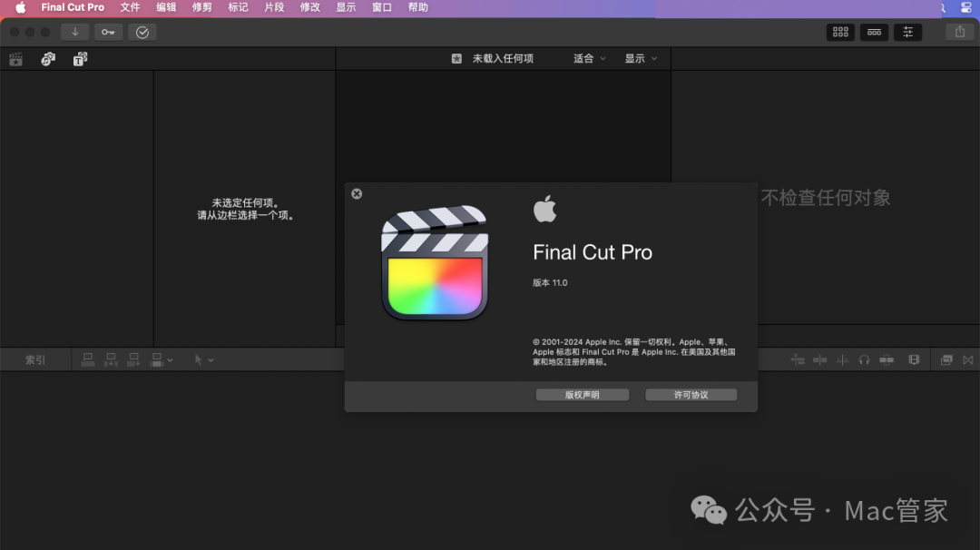Show the Browser with the grid icon
Viewport: 980px width, 550px height.
tap(839, 32)
